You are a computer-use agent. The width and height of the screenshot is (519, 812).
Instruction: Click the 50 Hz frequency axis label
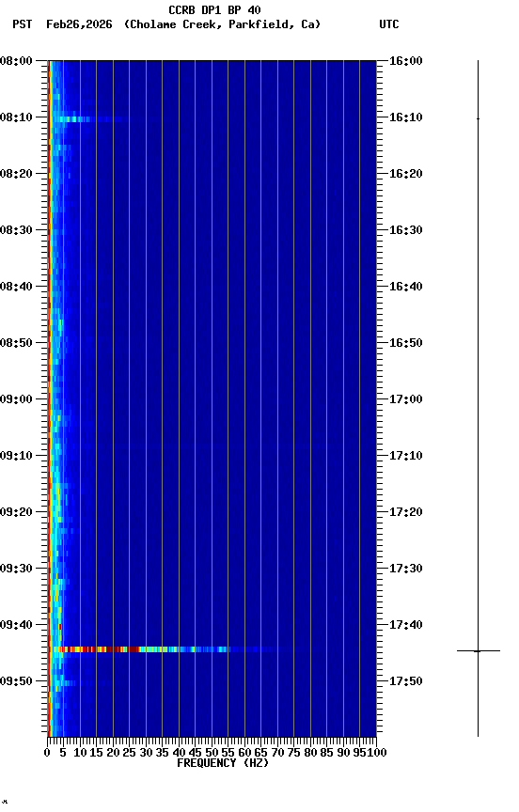click(212, 753)
